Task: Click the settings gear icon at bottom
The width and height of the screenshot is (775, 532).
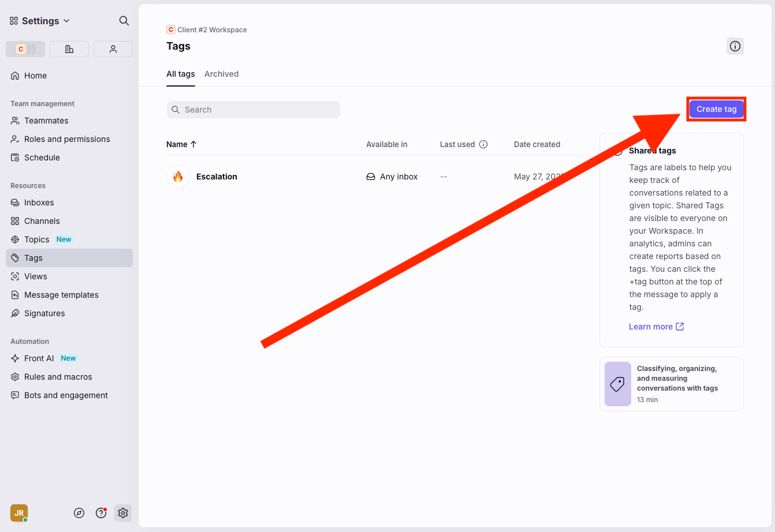Action: [x=122, y=513]
